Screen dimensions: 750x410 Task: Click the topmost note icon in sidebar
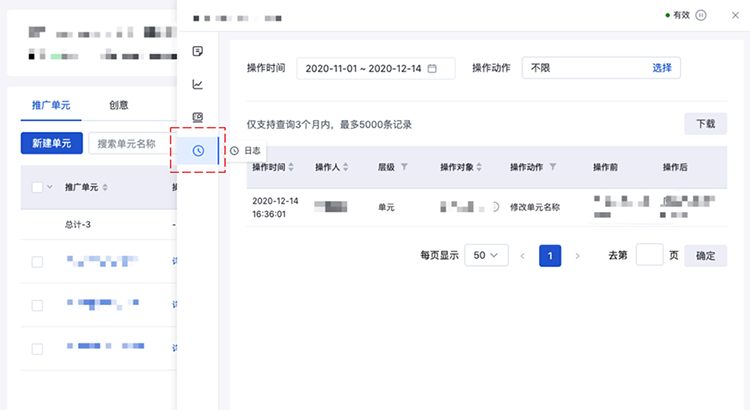pyautogui.click(x=198, y=51)
